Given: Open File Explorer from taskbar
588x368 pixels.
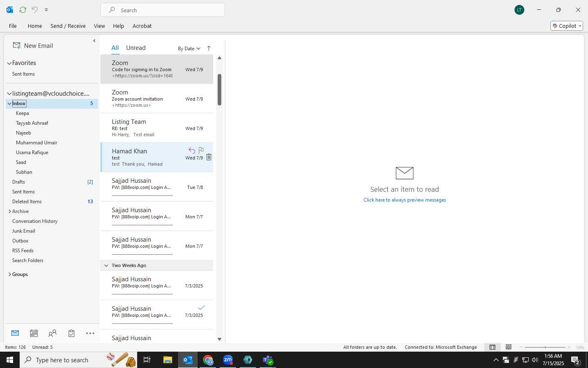Looking at the screenshot, I should click(x=167, y=360).
